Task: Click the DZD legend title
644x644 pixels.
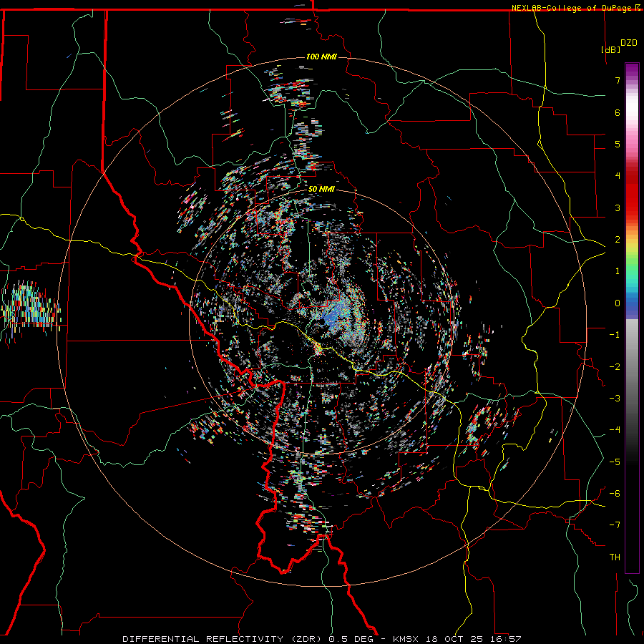Action: (629, 43)
